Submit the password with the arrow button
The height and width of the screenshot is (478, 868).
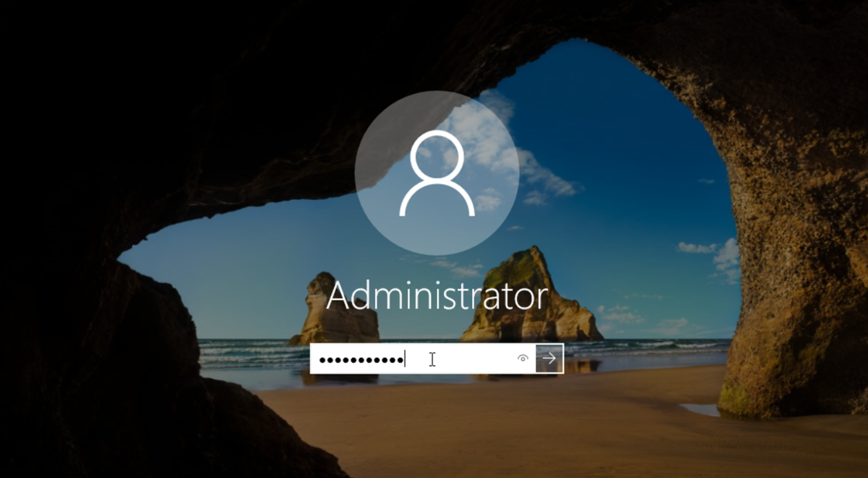tap(549, 358)
